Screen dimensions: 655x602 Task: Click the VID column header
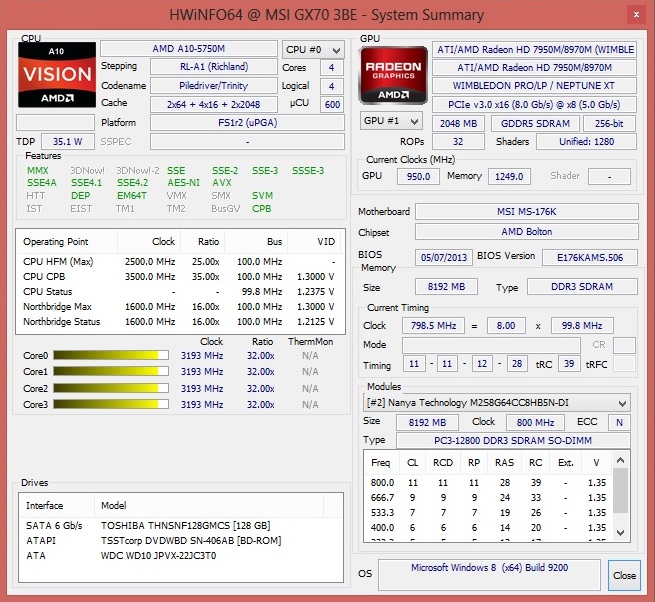tap(315, 241)
